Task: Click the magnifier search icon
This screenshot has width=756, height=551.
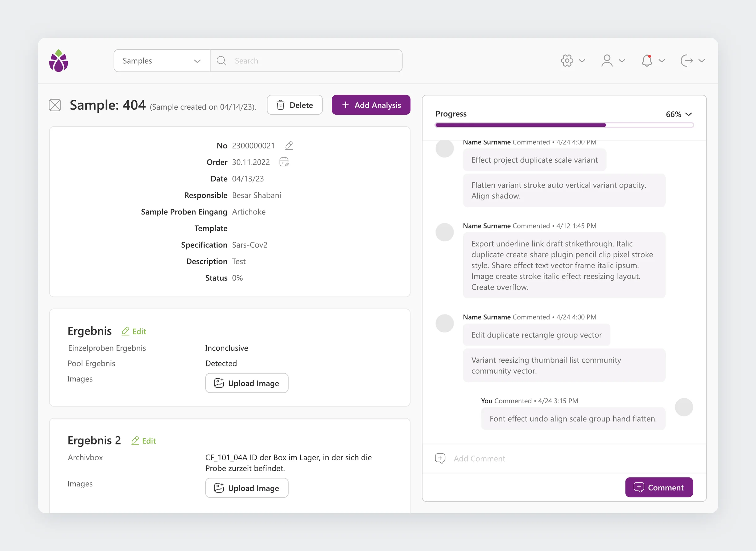Action: coord(221,61)
